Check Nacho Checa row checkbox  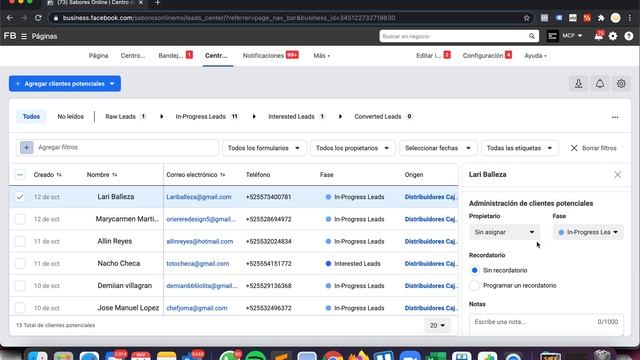pos(20,264)
